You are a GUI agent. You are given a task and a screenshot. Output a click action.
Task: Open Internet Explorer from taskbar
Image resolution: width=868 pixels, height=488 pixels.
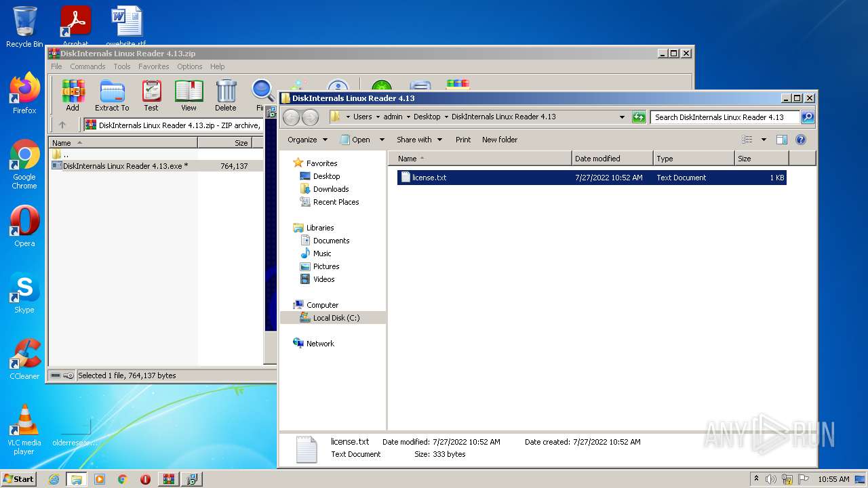(x=54, y=479)
